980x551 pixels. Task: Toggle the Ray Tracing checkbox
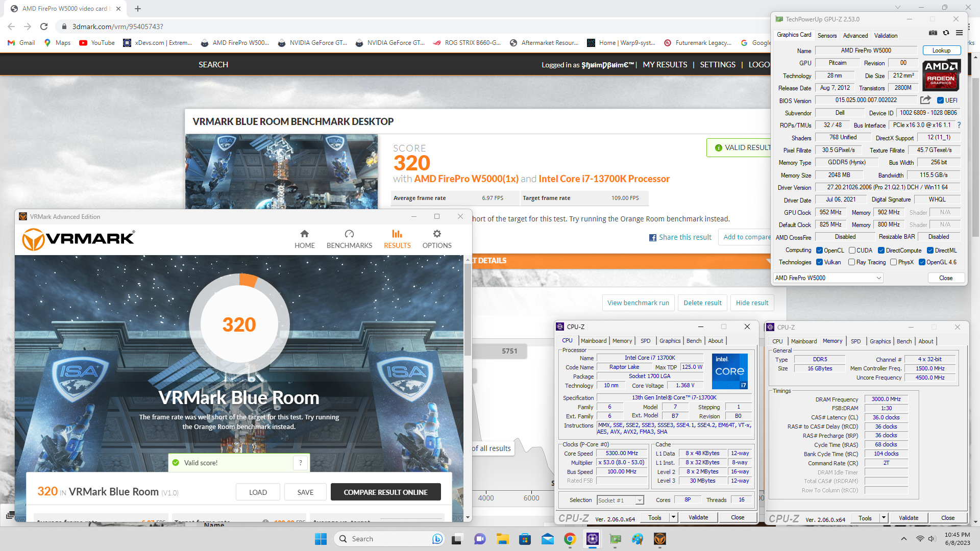tap(851, 262)
